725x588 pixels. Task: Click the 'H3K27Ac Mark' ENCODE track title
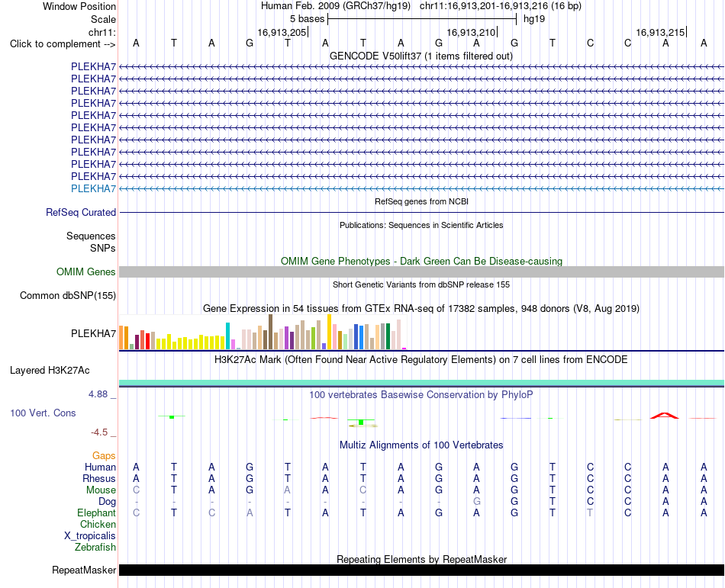[x=421, y=360]
